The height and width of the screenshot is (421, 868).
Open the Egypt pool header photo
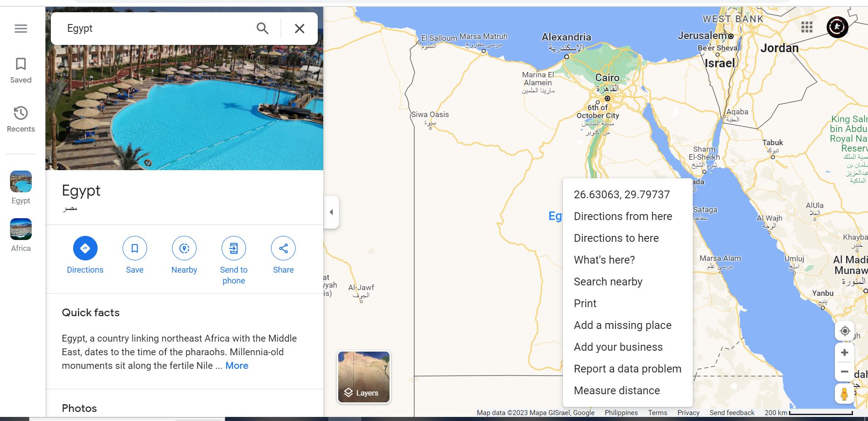(x=184, y=108)
